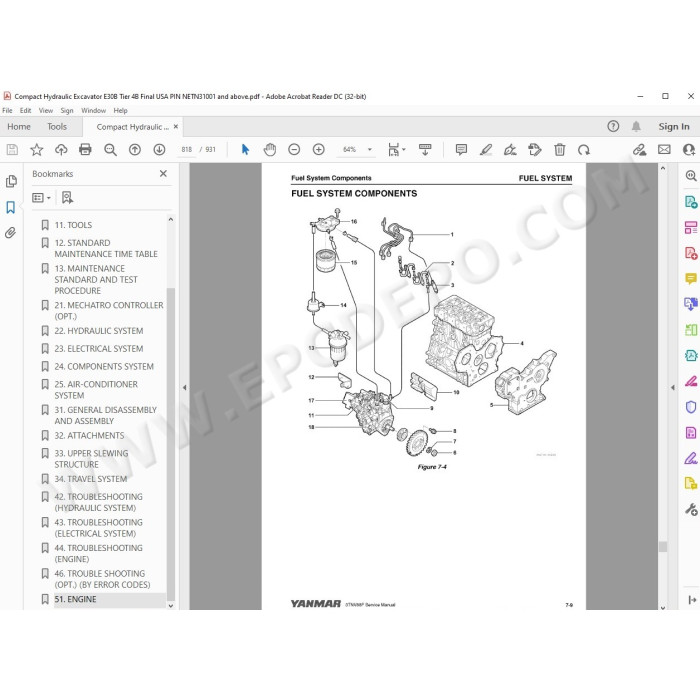
Task: Click the stamp tool icon
Action: tap(534, 150)
